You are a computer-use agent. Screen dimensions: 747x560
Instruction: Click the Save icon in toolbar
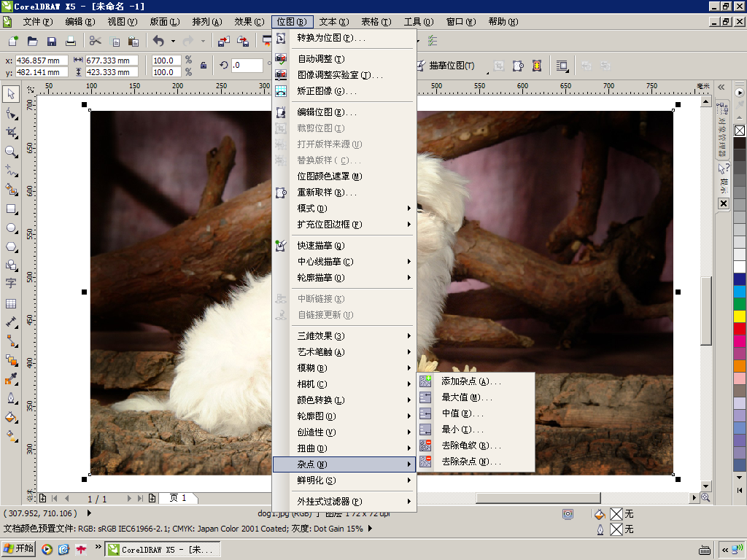click(x=52, y=42)
